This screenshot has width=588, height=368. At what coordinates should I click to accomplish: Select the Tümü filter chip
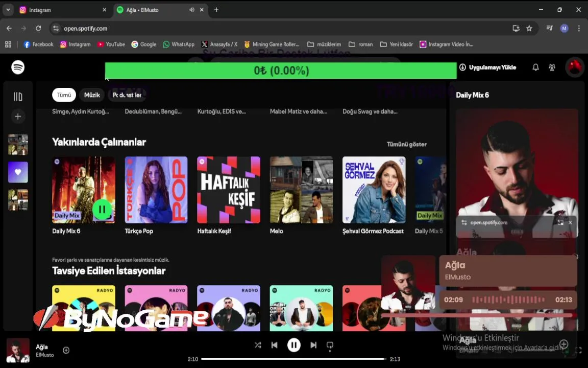[64, 95]
